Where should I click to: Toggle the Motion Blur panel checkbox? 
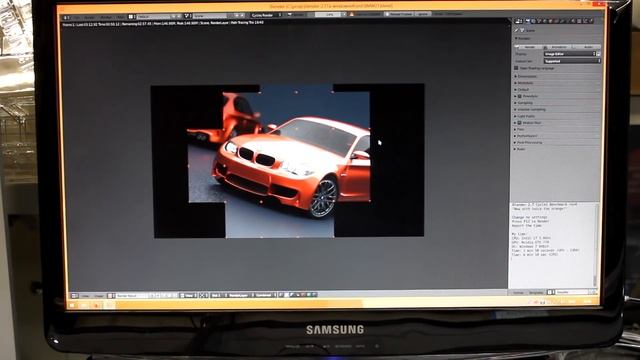point(520,123)
